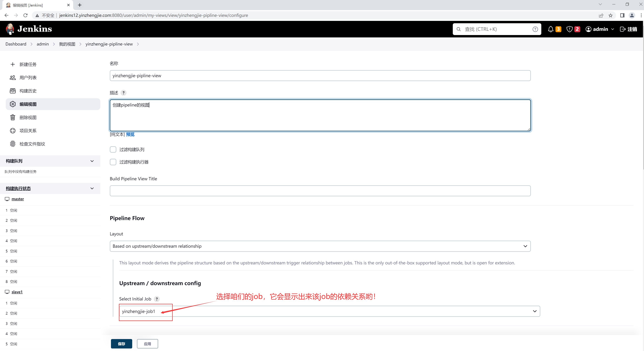Image resolution: width=644 pixels, height=351 pixels.
Task: Enable the 过滤构建执行器 checkbox
Action: tap(113, 162)
